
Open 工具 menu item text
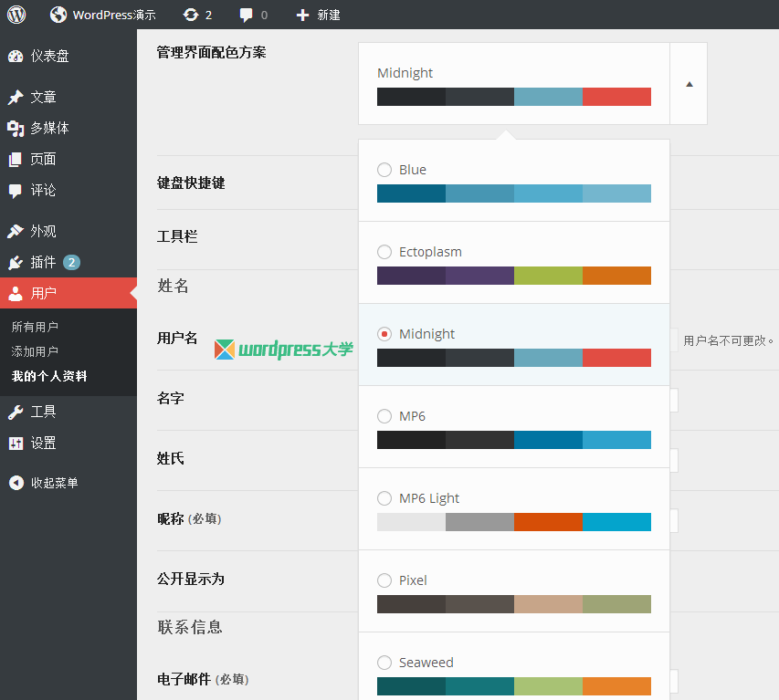coord(43,412)
